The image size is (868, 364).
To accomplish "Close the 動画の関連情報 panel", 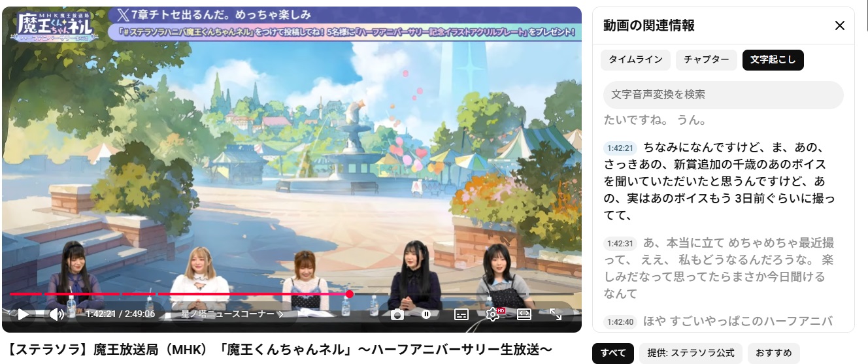I will tap(840, 25).
